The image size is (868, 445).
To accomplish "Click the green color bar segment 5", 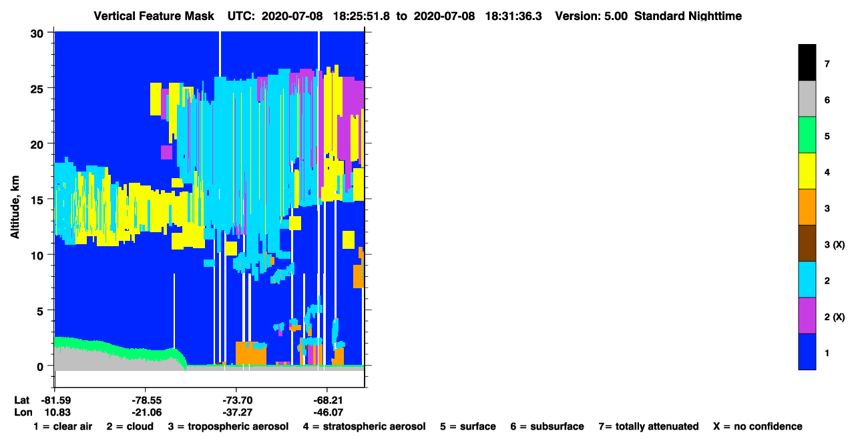I will [x=807, y=135].
